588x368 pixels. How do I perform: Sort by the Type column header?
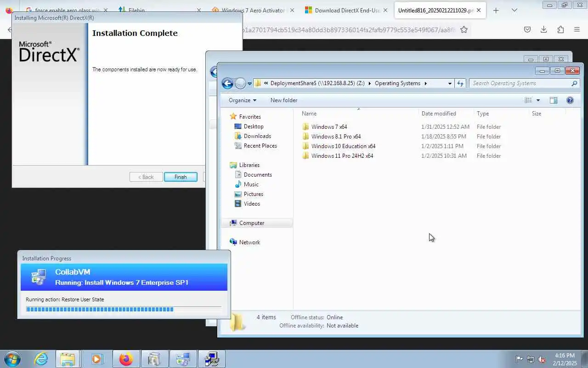pyautogui.click(x=483, y=114)
